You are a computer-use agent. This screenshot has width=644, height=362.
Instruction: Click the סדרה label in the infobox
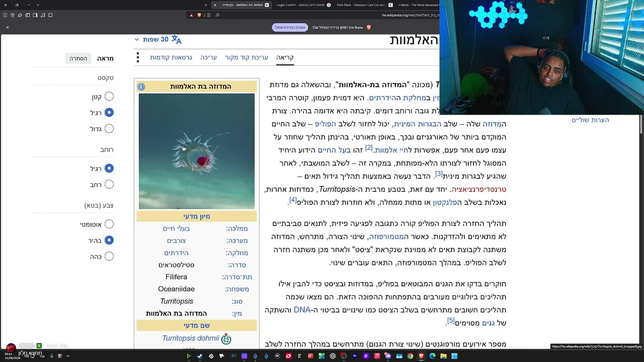tap(236, 265)
